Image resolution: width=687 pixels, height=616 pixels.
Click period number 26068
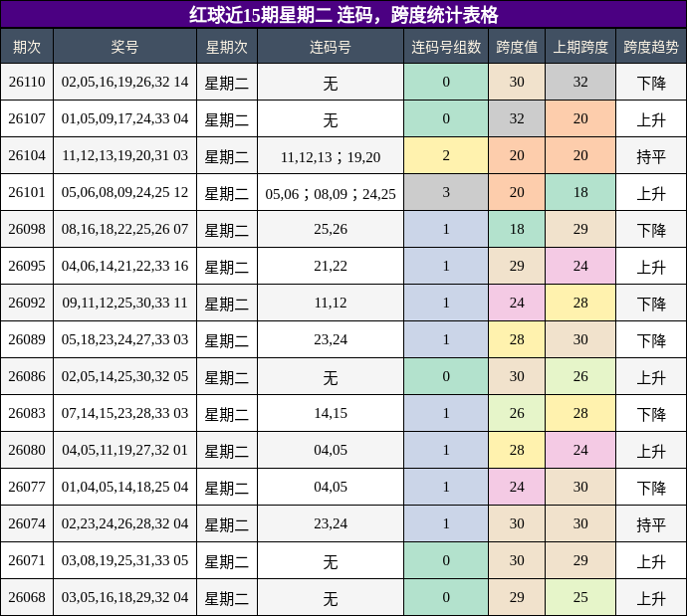[27, 597]
